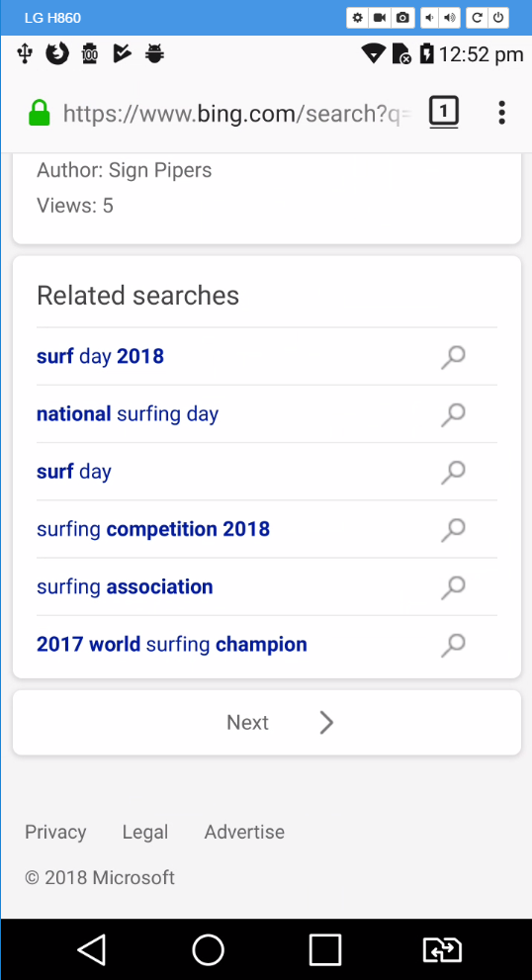The width and height of the screenshot is (532, 980).
Task: Click magnifier icon beside surfing association
Action: (453, 586)
